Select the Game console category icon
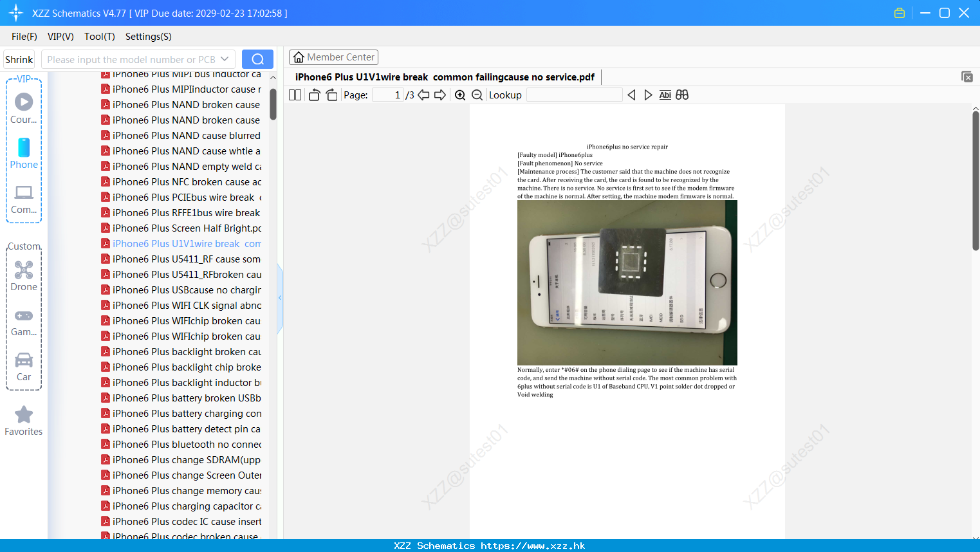Viewport: 980px width, 552px height. 24,322
